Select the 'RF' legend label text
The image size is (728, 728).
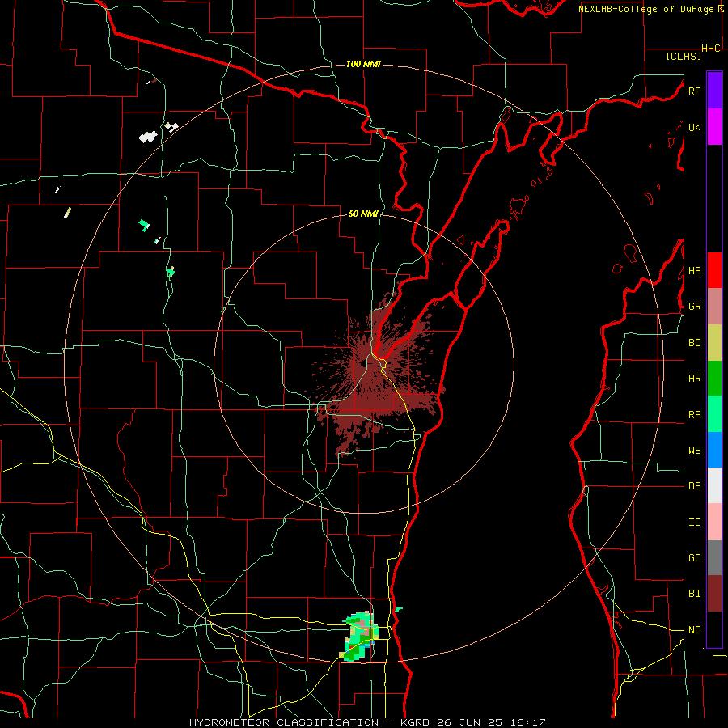coord(694,91)
